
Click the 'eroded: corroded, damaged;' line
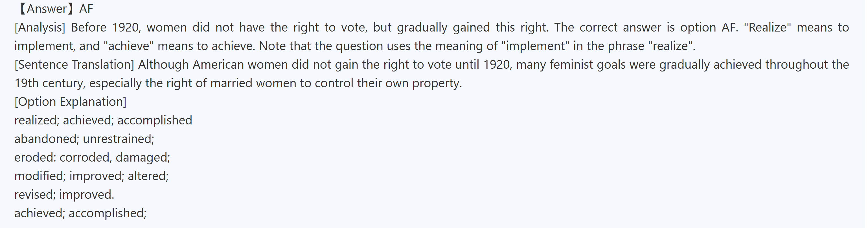click(92, 157)
